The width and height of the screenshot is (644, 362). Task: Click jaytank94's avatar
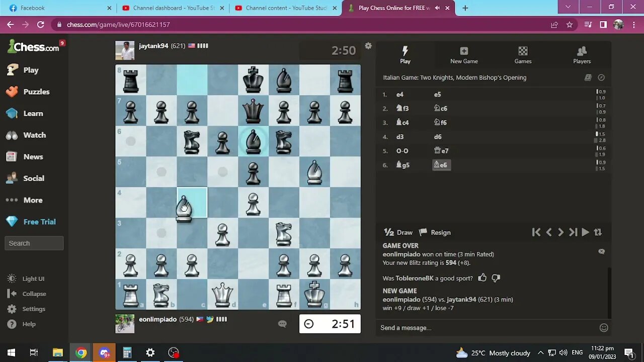125,50
